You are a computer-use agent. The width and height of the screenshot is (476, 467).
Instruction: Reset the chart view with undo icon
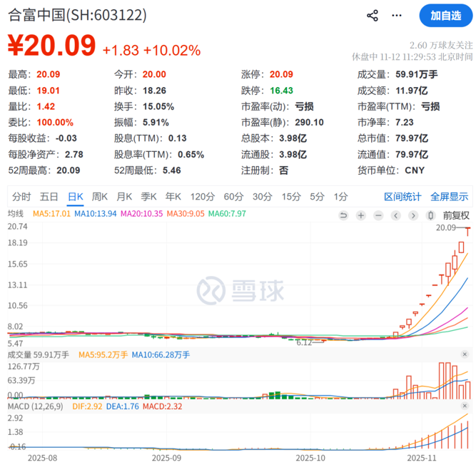(x=344, y=215)
